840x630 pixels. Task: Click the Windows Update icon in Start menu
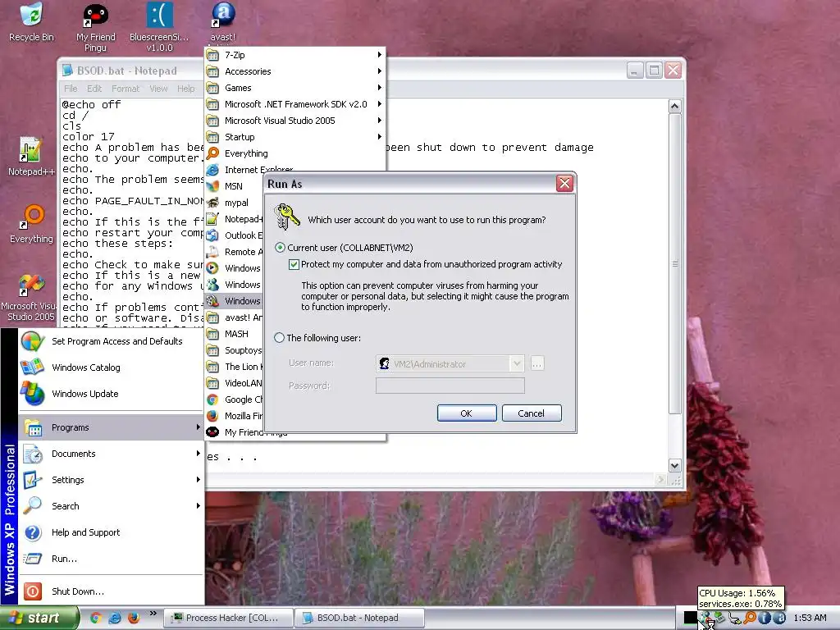[x=32, y=394]
